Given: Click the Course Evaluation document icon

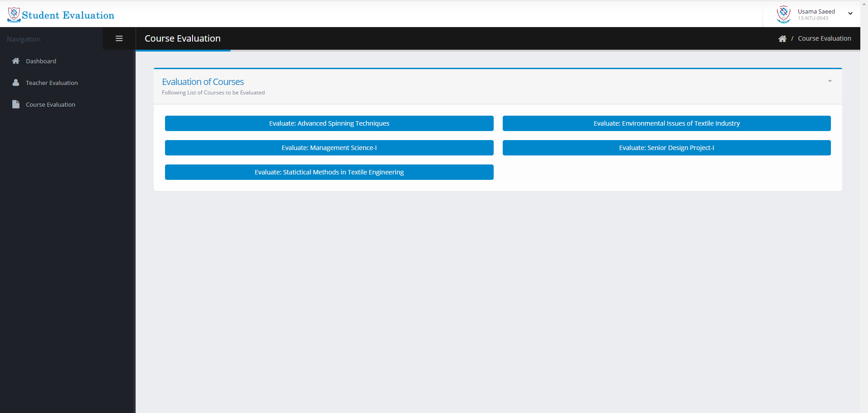Looking at the screenshot, I should [x=16, y=104].
